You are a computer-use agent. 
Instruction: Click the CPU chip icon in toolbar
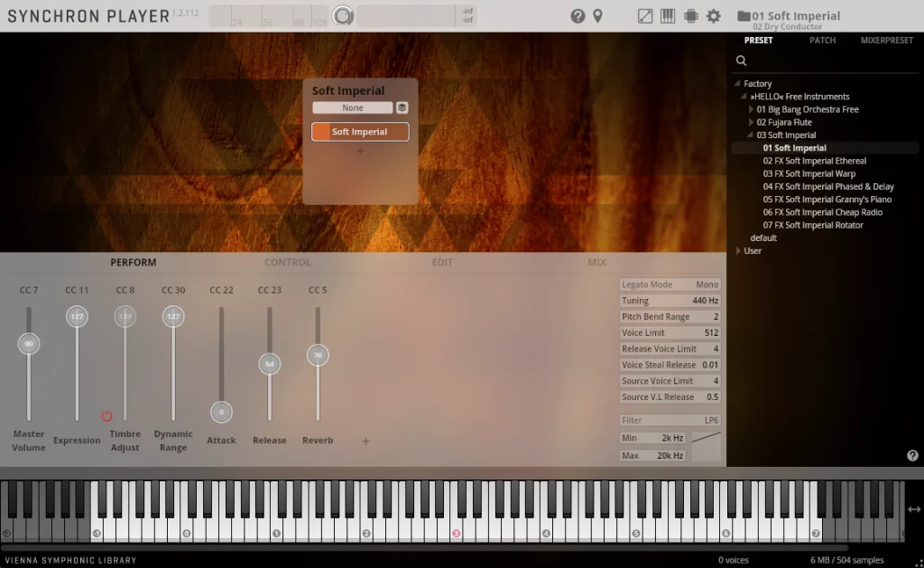(690, 16)
